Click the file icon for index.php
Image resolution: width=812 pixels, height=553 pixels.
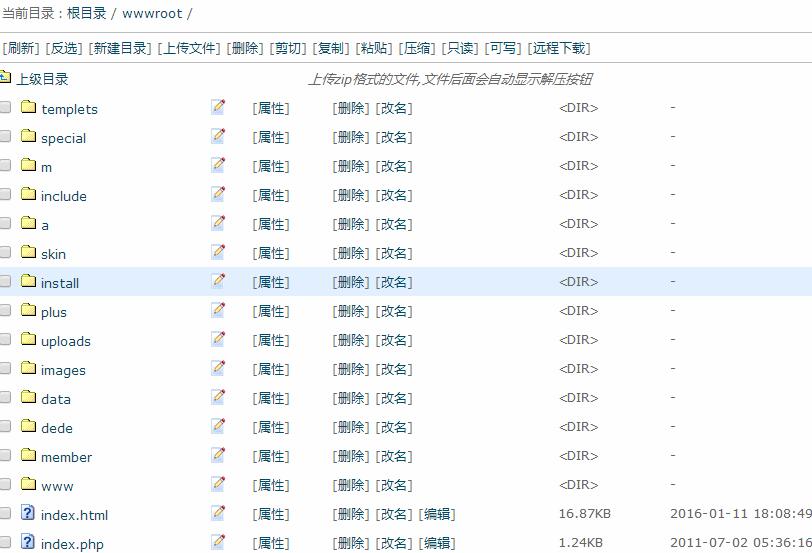[28, 543]
